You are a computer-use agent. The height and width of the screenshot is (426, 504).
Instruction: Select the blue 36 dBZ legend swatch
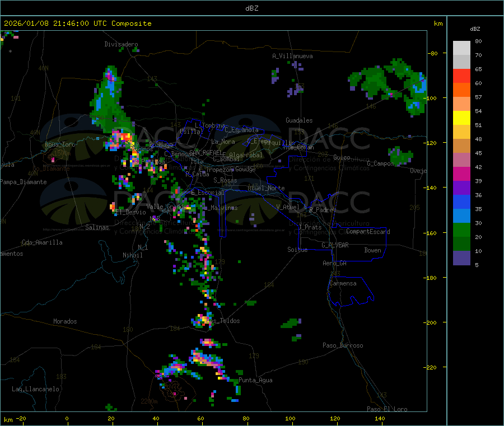tap(461, 202)
